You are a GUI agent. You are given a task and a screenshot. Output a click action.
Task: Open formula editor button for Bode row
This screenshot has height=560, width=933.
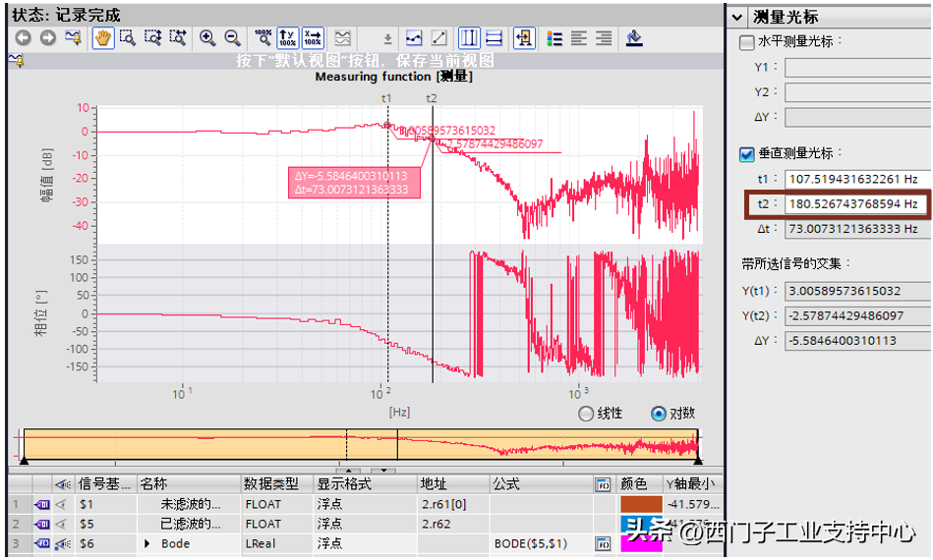[603, 543]
